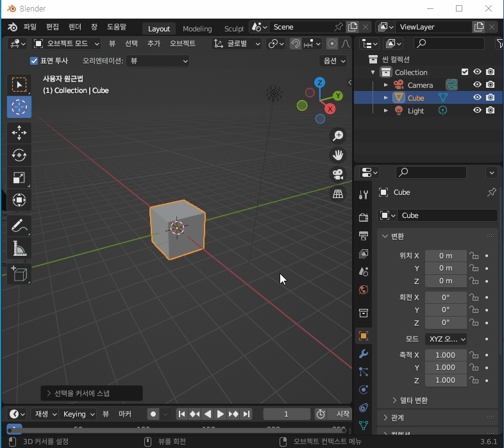
Task: Play the animation forward
Action: [221, 414]
